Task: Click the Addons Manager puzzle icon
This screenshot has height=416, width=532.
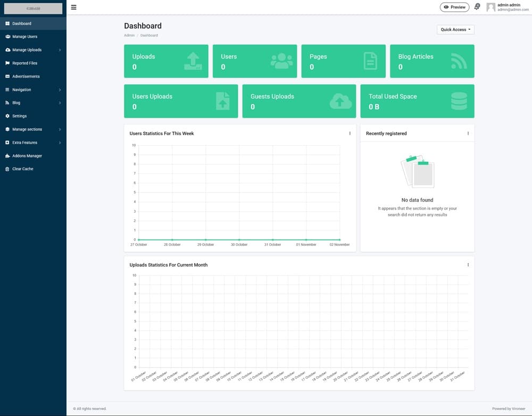Action: point(7,156)
